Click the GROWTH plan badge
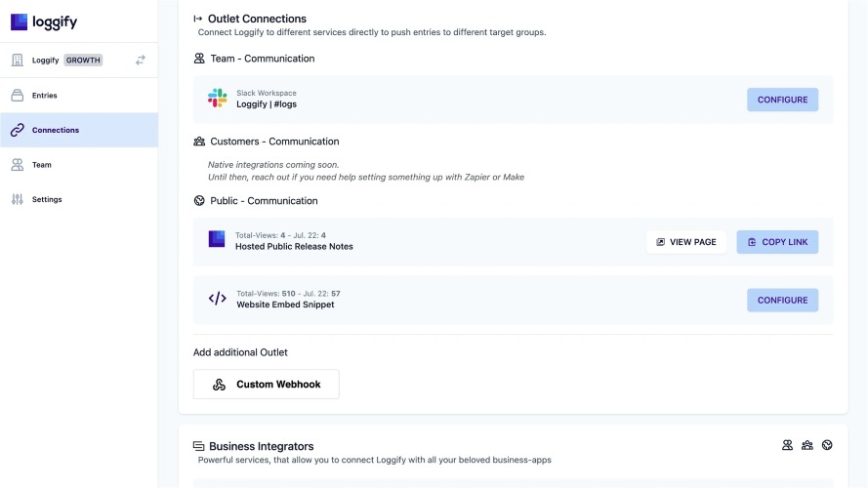Image resolution: width=868 pixels, height=488 pixels. (83, 60)
